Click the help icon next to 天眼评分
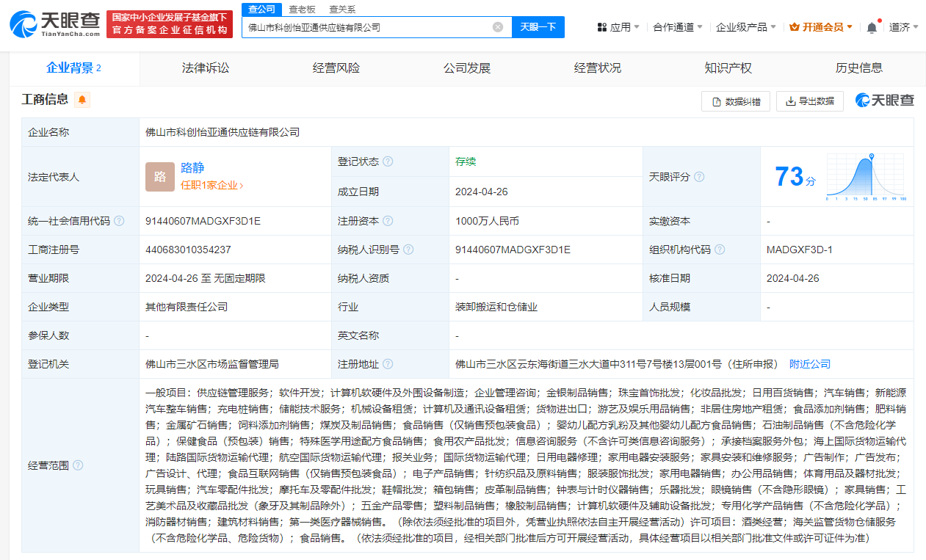This screenshot has height=560, width=926. [x=698, y=176]
